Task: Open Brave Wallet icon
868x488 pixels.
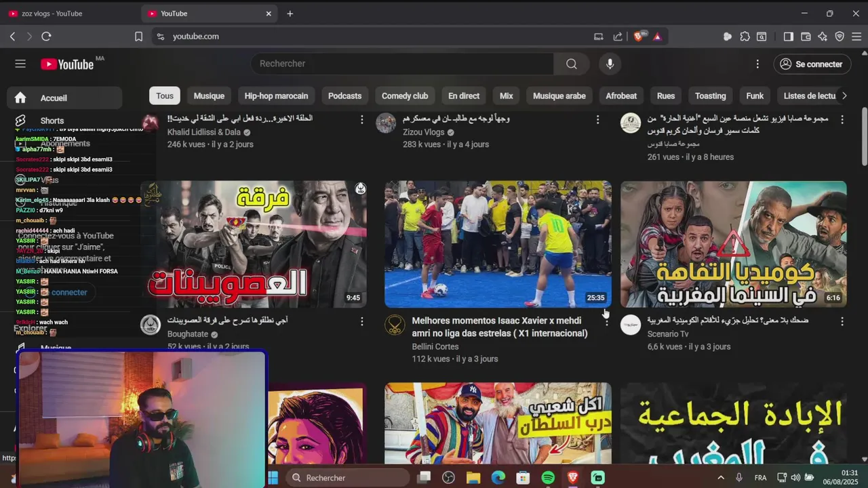Action: tap(806, 37)
